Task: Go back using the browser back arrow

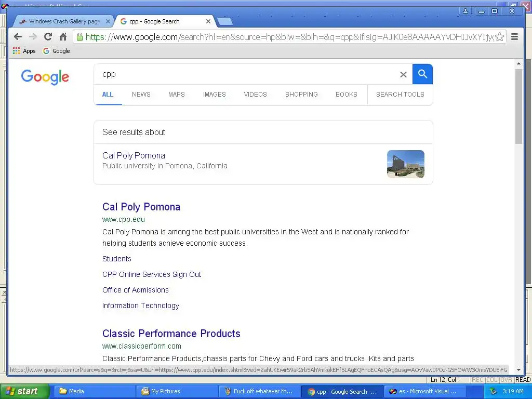Action: click(18, 37)
